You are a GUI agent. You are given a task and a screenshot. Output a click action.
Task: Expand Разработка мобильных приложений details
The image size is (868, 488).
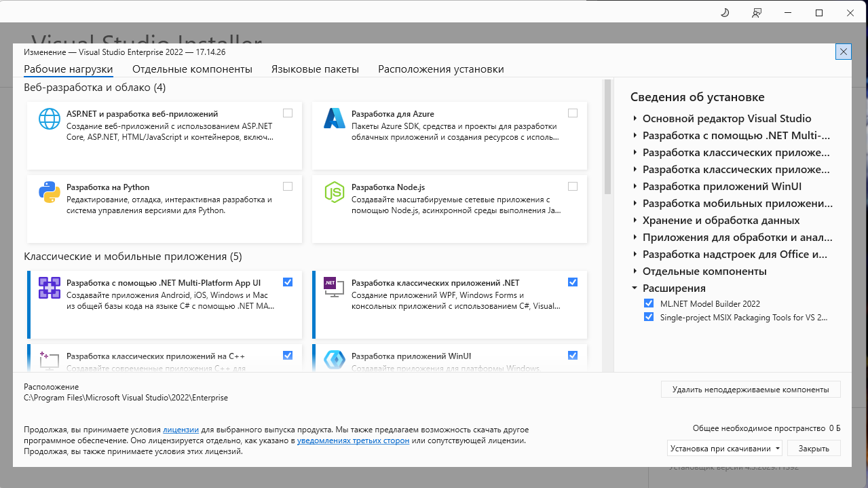click(635, 204)
